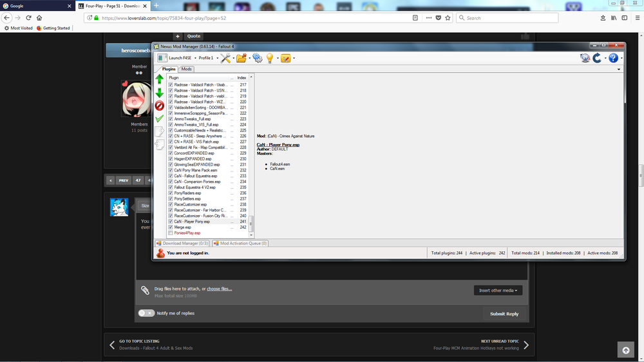Screen dimensions: 644x362
Task: Click the Quote button on the forum post
Action: pyautogui.click(x=193, y=36)
